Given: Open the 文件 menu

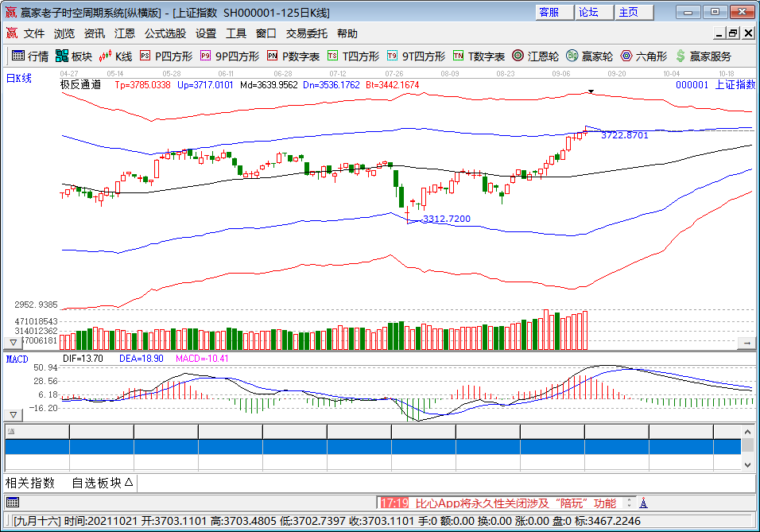Looking at the screenshot, I should [34, 33].
